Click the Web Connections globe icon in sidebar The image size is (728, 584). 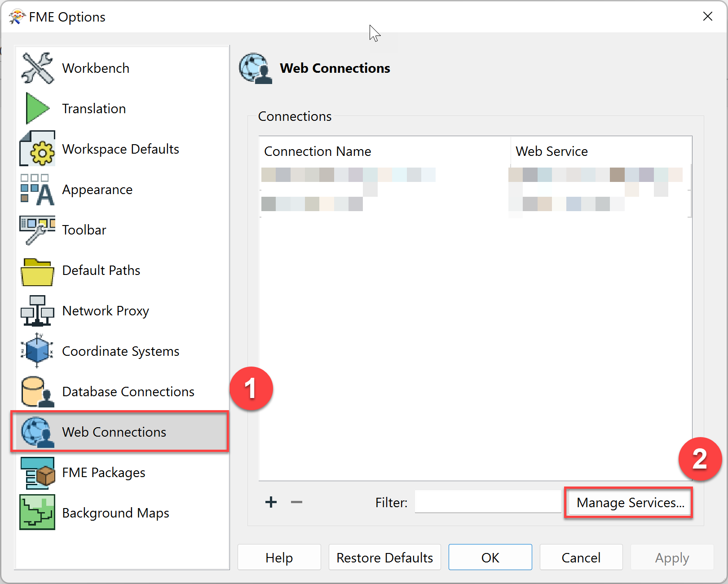click(x=37, y=432)
